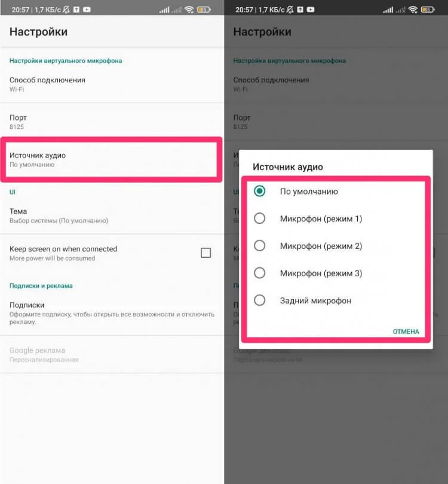
Task: Dismiss dialog with ОТМЕНА button
Action: click(x=406, y=331)
